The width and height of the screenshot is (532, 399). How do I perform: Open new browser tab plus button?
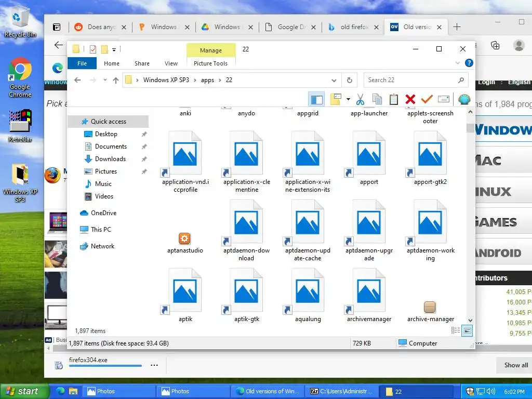pyautogui.click(x=457, y=27)
